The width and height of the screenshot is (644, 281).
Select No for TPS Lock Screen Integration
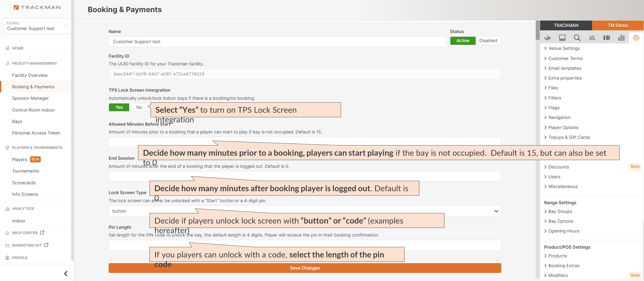(139, 107)
